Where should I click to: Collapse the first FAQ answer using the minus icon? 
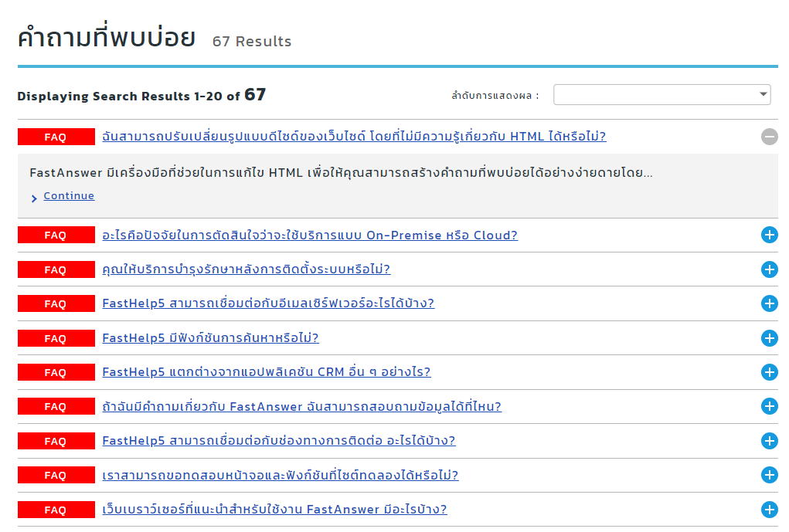tap(769, 137)
